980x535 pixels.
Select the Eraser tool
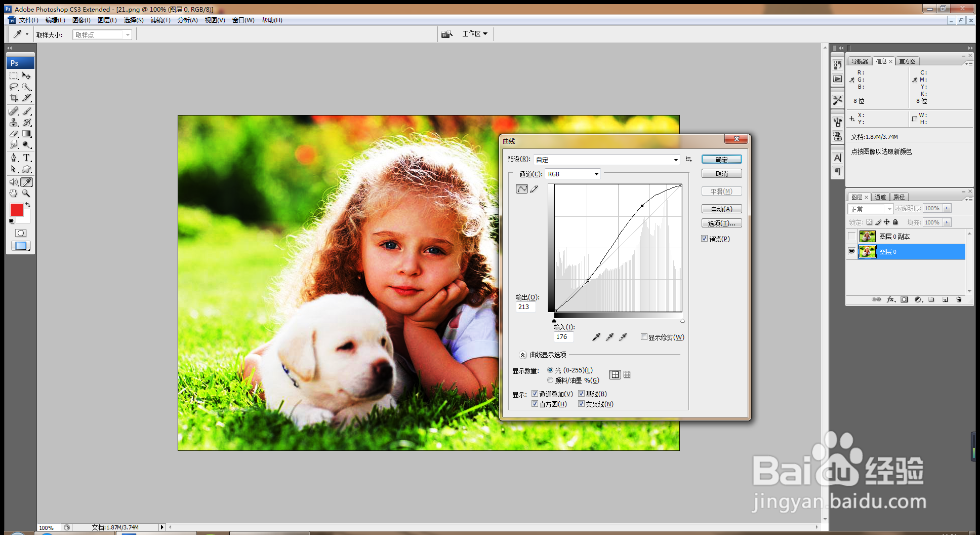(x=14, y=134)
